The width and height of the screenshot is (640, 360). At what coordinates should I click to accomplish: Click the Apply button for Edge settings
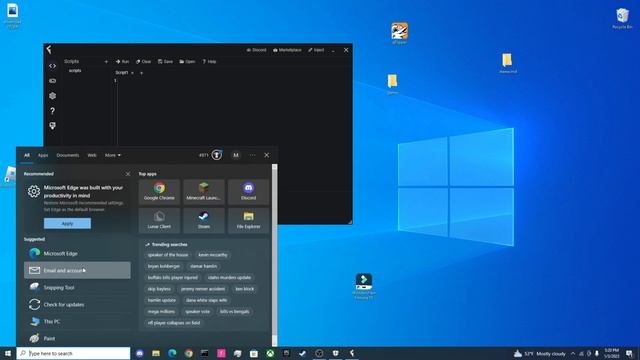coord(67,223)
